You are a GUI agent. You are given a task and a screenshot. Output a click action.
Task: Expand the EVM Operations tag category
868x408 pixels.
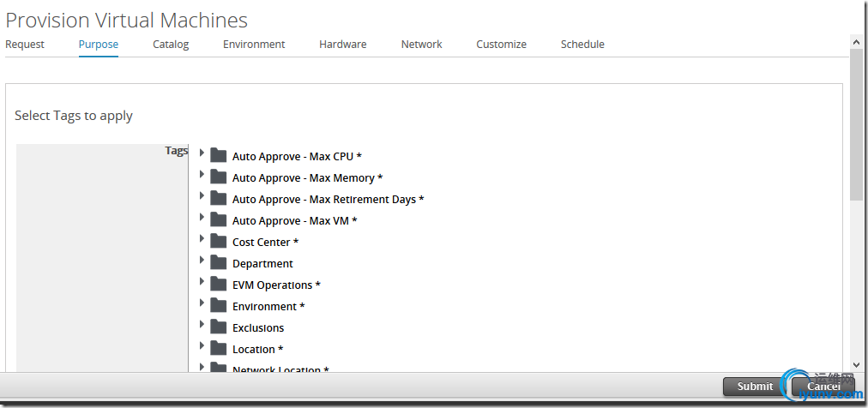(x=202, y=281)
